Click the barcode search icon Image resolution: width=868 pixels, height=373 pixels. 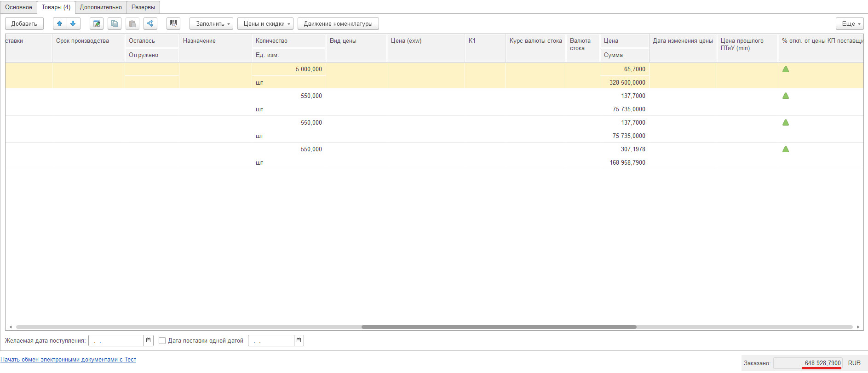pyautogui.click(x=173, y=23)
